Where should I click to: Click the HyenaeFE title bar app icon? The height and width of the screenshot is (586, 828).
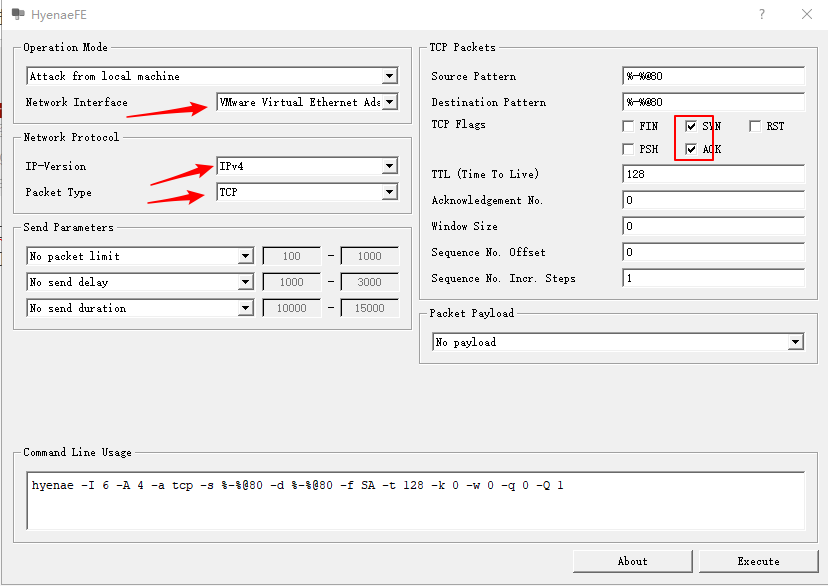tap(18, 14)
